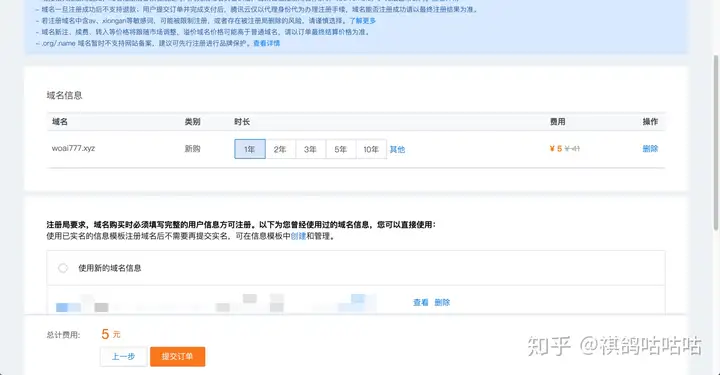Select the 5年 duration option
The image size is (720, 375).
tap(341, 149)
